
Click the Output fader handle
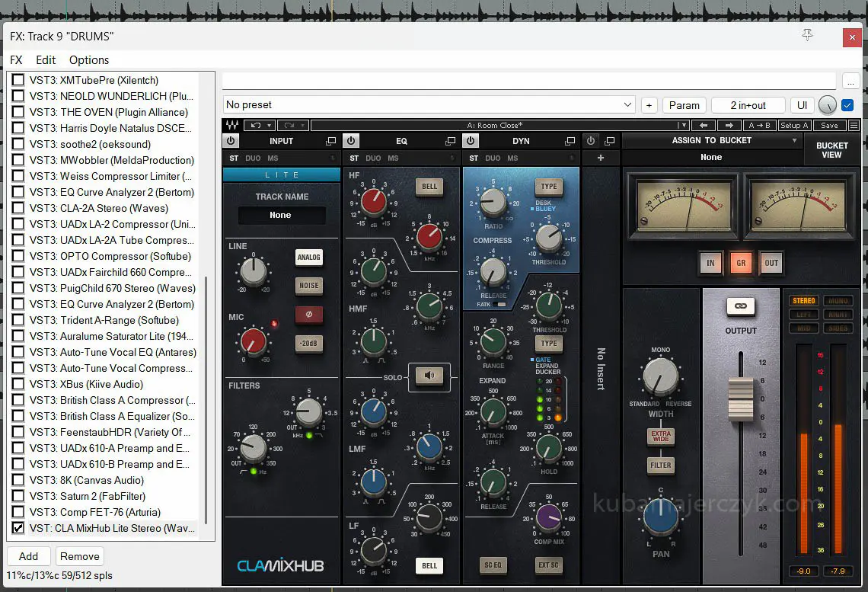(x=740, y=398)
